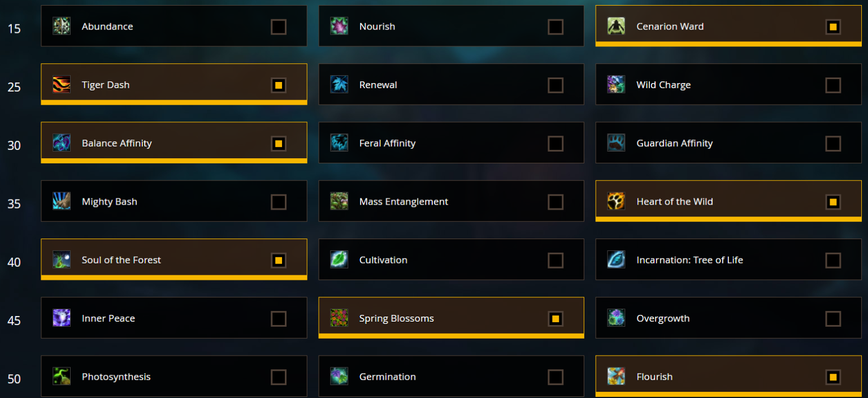The width and height of the screenshot is (868, 398).
Task: Select the Balance Affinity icon
Action: pyautogui.click(x=61, y=143)
